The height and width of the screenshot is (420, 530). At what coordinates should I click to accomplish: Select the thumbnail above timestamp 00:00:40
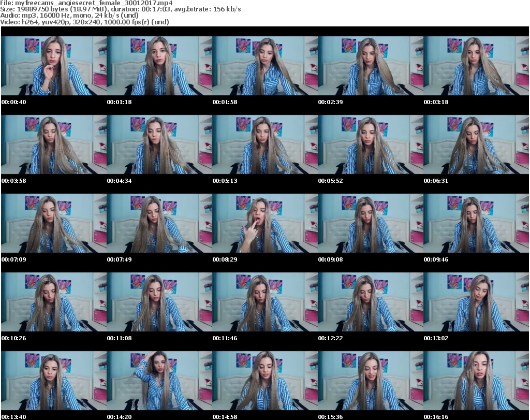(x=54, y=66)
